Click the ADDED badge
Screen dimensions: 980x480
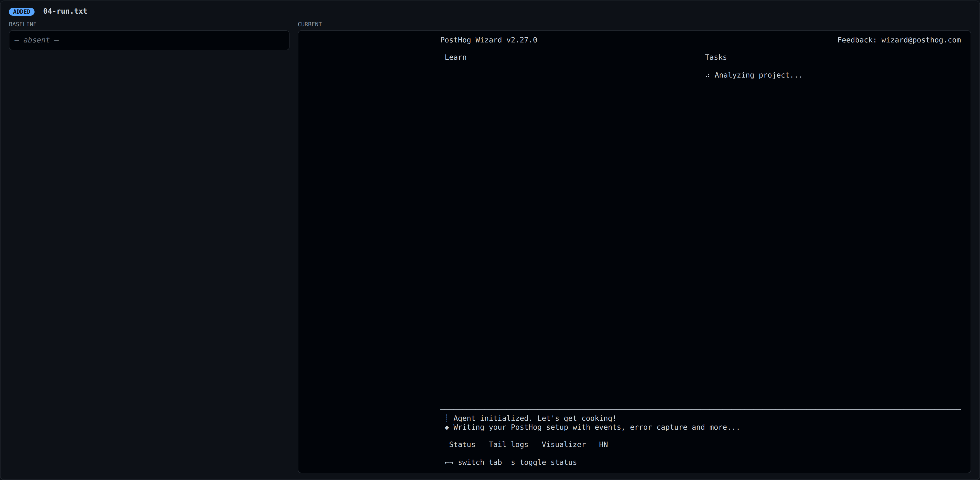(x=22, y=12)
